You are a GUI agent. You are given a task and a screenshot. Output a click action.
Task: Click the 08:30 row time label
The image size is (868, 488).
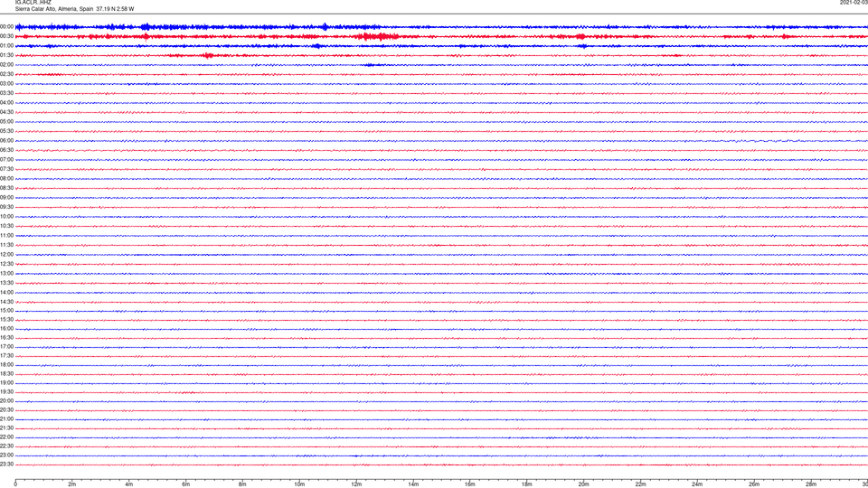click(x=6, y=188)
